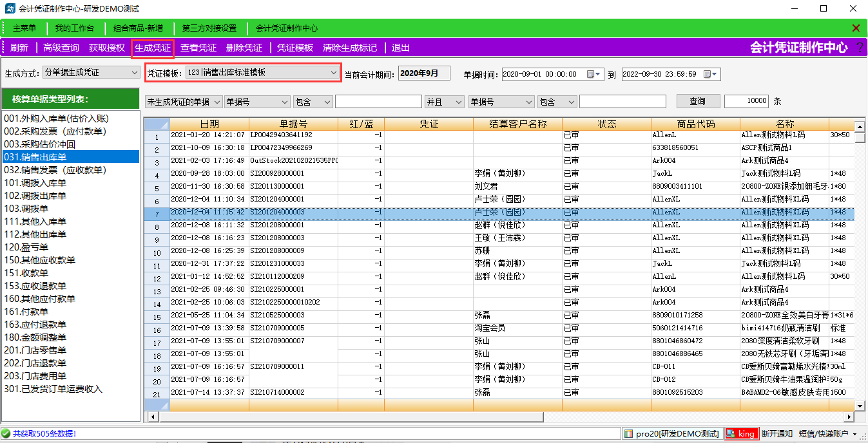Image resolution: width=868 pixels, height=443 pixels.
Task: Open the 未生成凭证的单据 filter dropdown
Action: pyautogui.click(x=217, y=102)
